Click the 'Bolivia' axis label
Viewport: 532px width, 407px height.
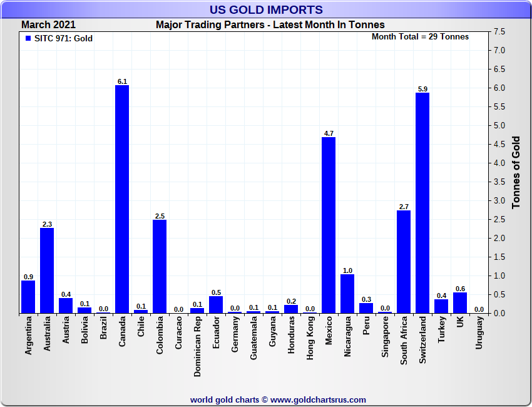tap(84, 330)
